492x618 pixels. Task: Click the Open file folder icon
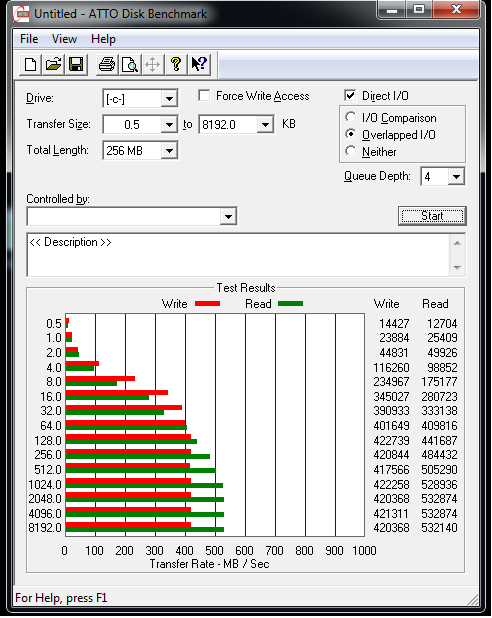(x=53, y=64)
